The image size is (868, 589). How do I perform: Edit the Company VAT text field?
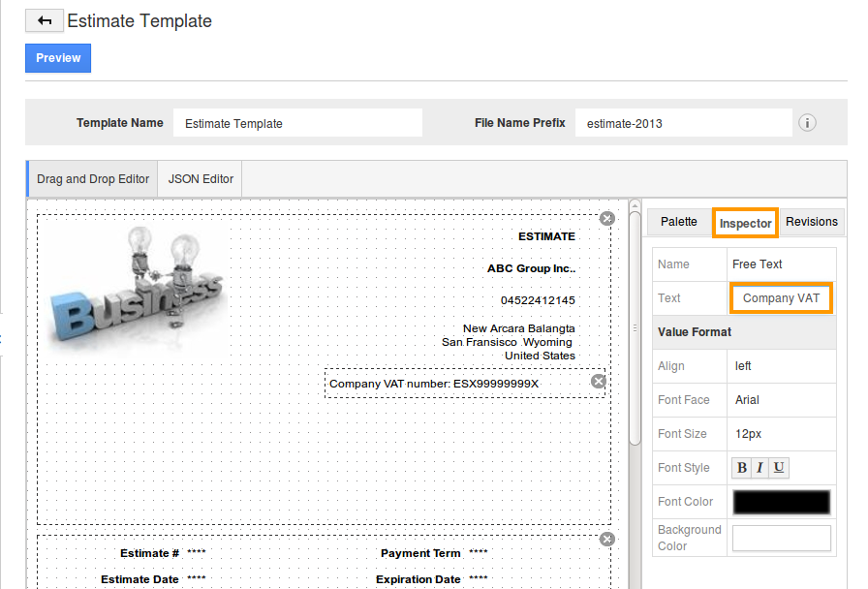[781, 298]
